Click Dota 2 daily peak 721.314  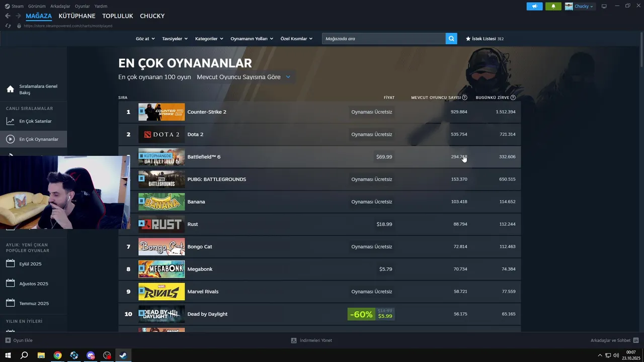pyautogui.click(x=507, y=134)
